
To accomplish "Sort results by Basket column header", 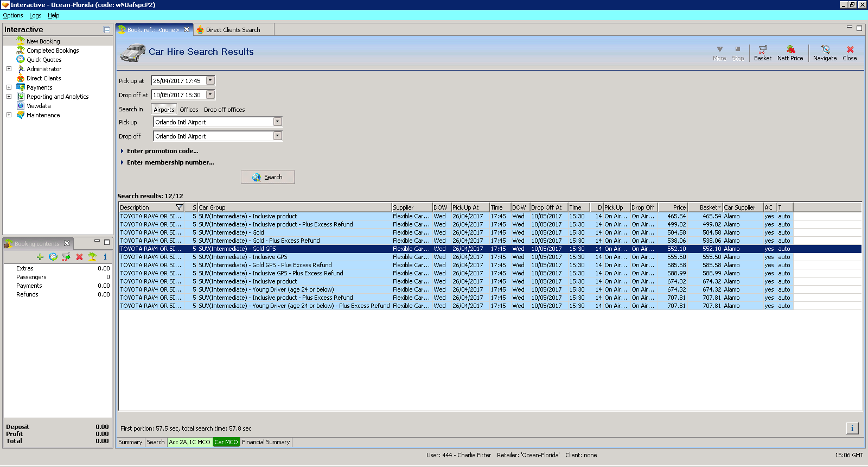I will point(705,207).
